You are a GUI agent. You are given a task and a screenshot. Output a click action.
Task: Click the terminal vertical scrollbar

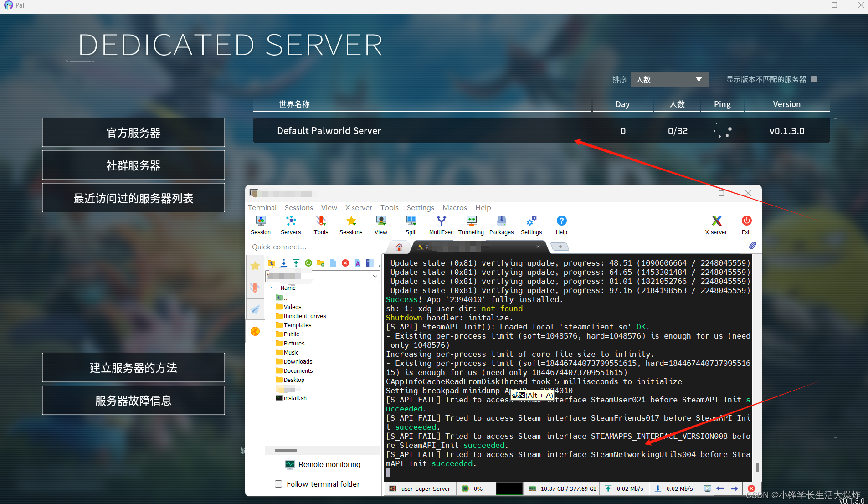click(757, 467)
